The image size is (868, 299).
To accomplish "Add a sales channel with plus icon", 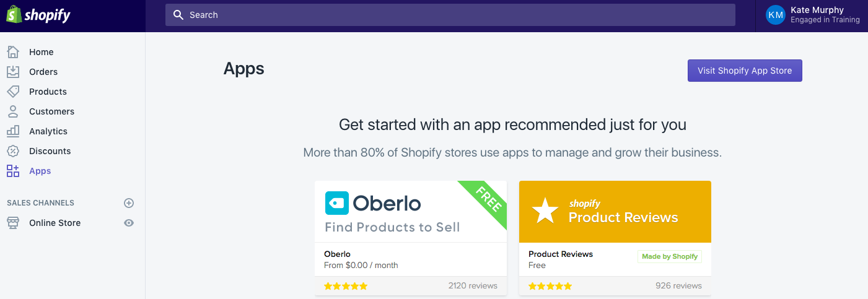I will pos(129,203).
